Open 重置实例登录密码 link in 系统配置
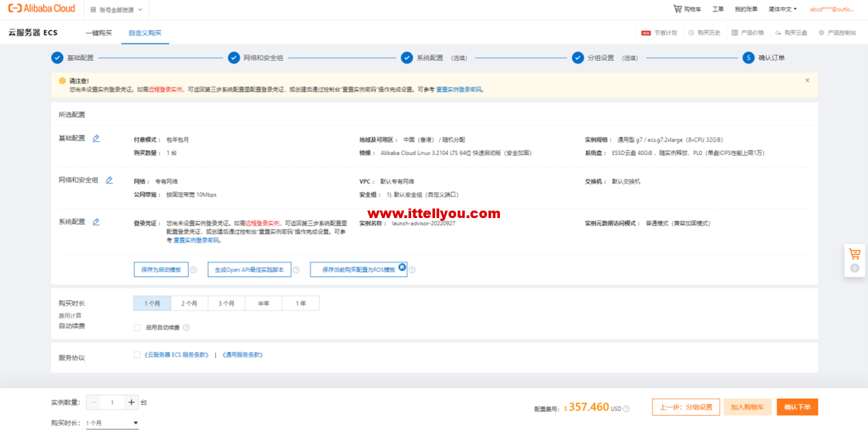 (196, 241)
